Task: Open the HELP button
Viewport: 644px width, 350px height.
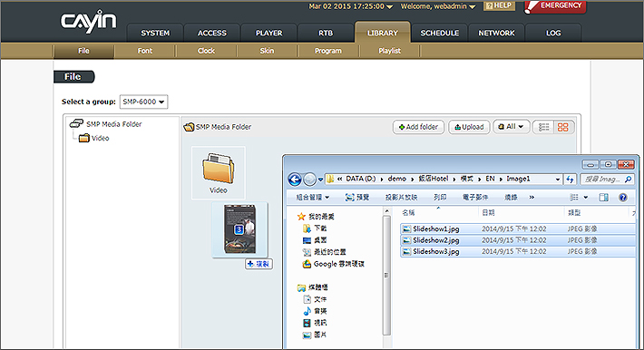Action: [499, 5]
